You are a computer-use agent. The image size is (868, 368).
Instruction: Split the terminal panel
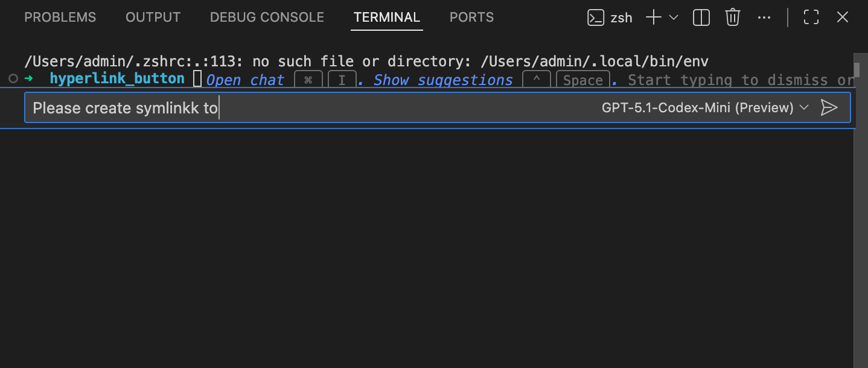tap(701, 17)
